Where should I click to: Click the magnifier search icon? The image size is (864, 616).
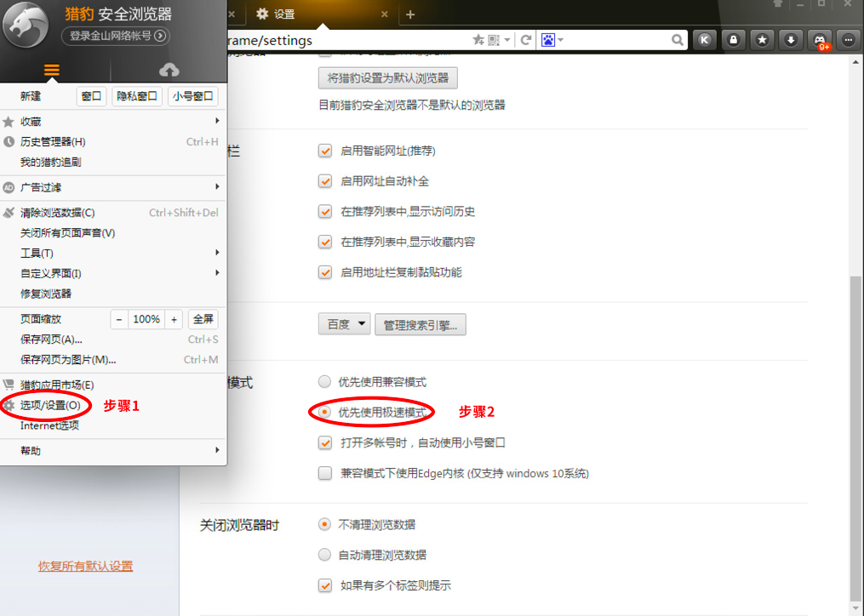click(678, 40)
